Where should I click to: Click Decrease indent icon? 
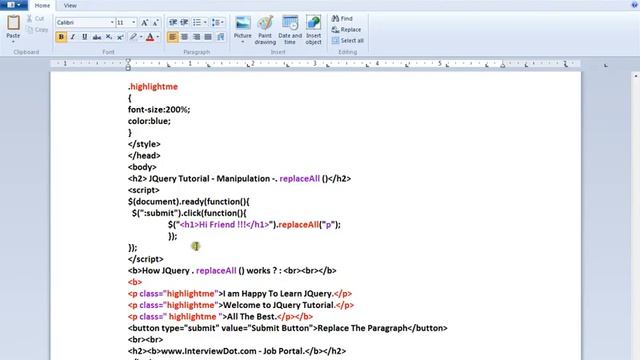[173, 22]
